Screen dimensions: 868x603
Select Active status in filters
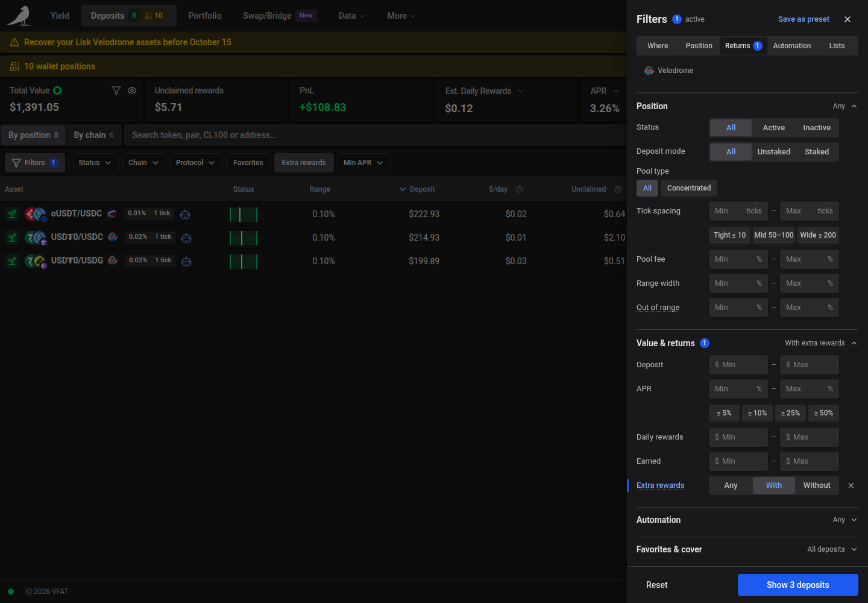[x=774, y=128]
